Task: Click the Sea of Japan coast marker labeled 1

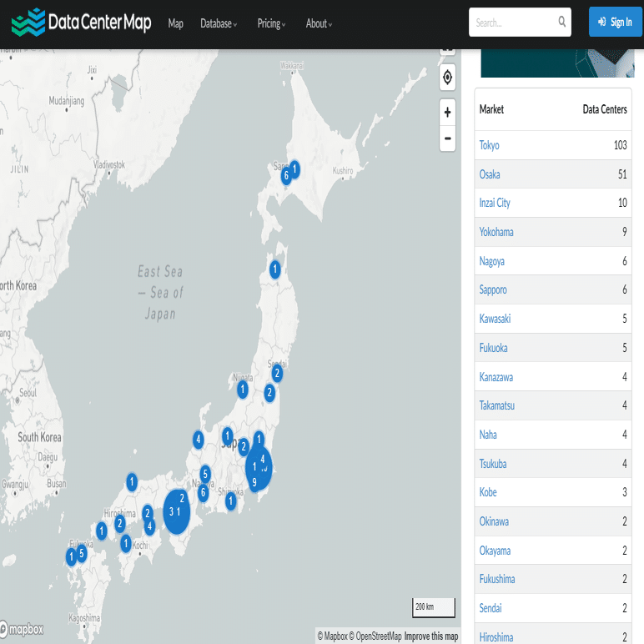Action: (x=132, y=482)
